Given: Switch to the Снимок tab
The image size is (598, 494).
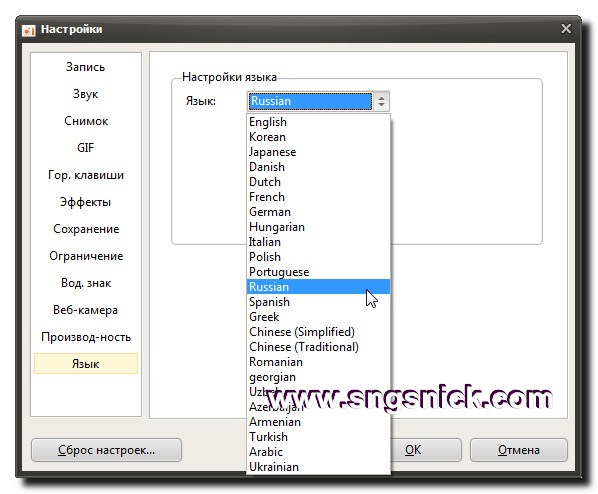Looking at the screenshot, I should (x=85, y=121).
